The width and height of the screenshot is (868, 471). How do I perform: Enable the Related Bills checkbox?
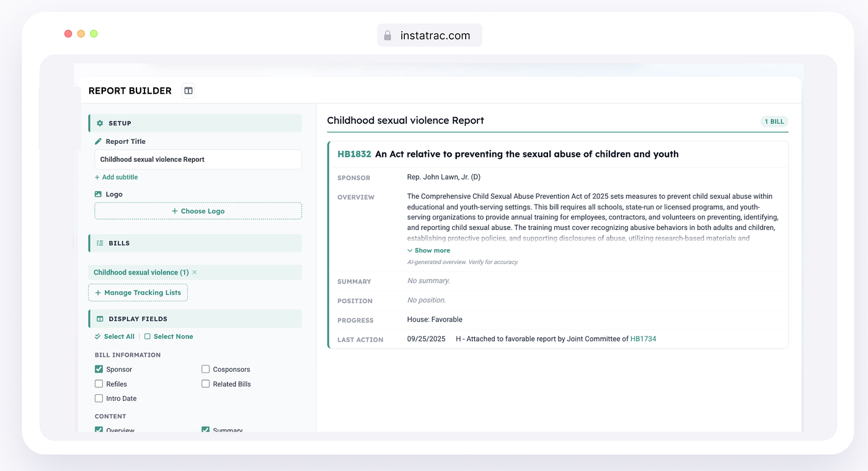click(x=205, y=384)
